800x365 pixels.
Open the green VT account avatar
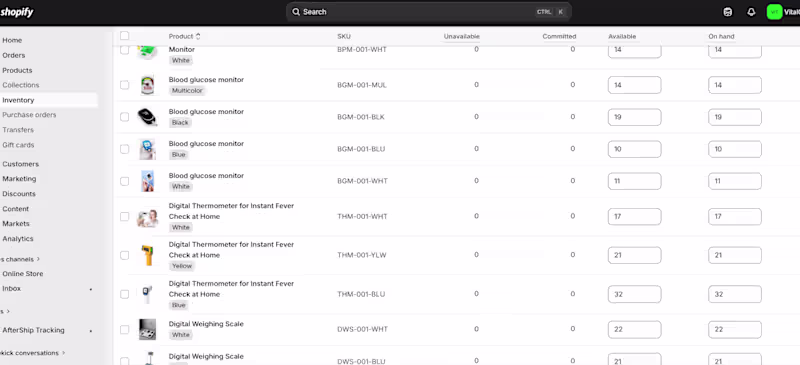coord(774,12)
